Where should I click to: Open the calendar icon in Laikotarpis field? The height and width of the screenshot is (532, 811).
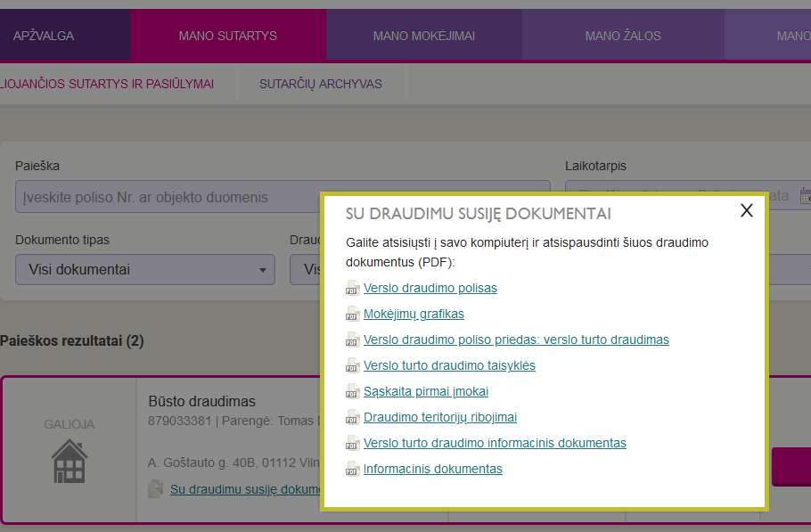[806, 196]
